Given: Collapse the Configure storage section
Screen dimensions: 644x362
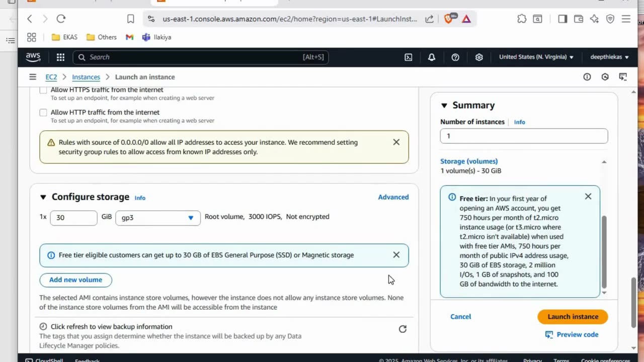Looking at the screenshot, I should (43, 197).
